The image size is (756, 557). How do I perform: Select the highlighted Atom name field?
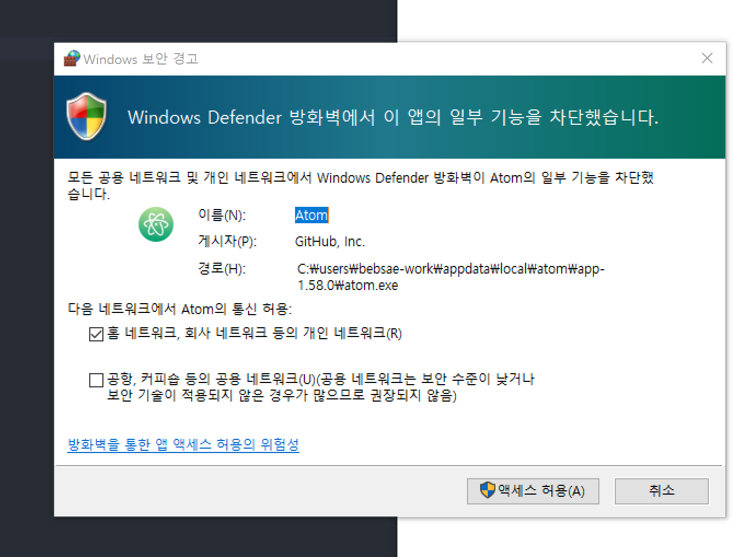pos(311,215)
